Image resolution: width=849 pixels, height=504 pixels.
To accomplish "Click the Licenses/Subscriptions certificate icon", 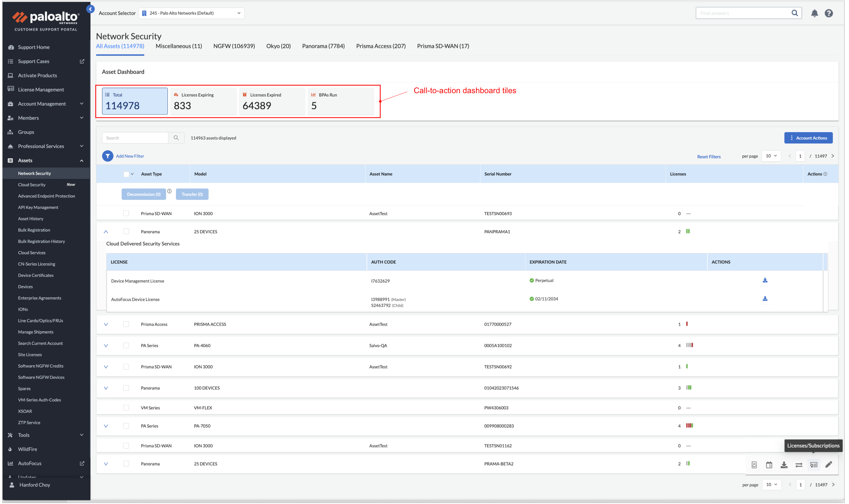I will [814, 464].
